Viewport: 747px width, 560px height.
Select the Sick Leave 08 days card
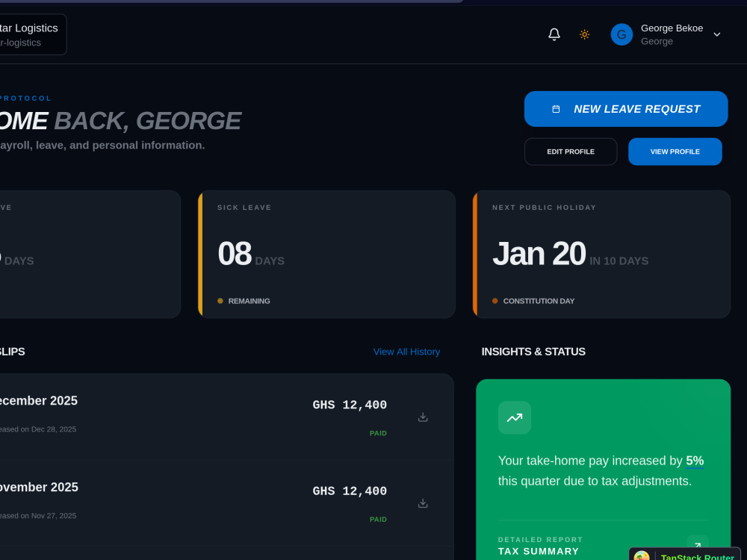coord(327,255)
